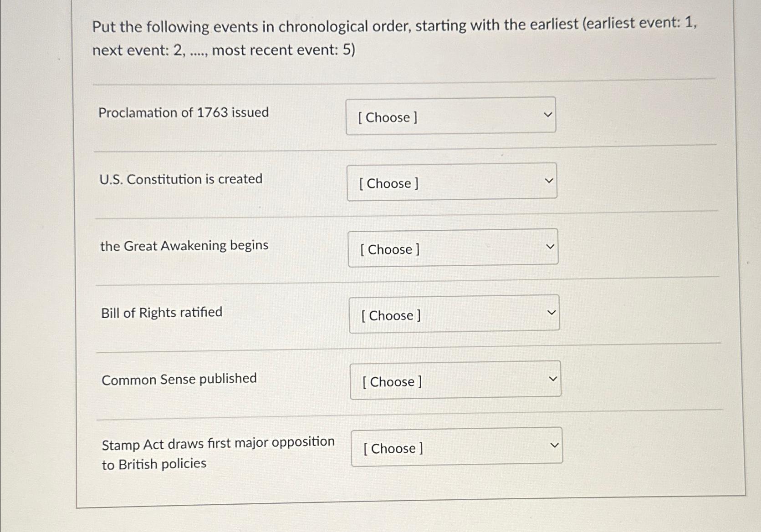Viewport: 761px width, 532px height.
Task: Click the U.S. Constitution is created label
Action: click(x=180, y=178)
